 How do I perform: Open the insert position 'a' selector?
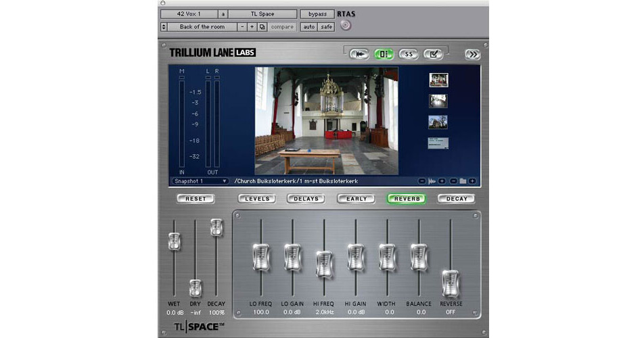tap(223, 14)
